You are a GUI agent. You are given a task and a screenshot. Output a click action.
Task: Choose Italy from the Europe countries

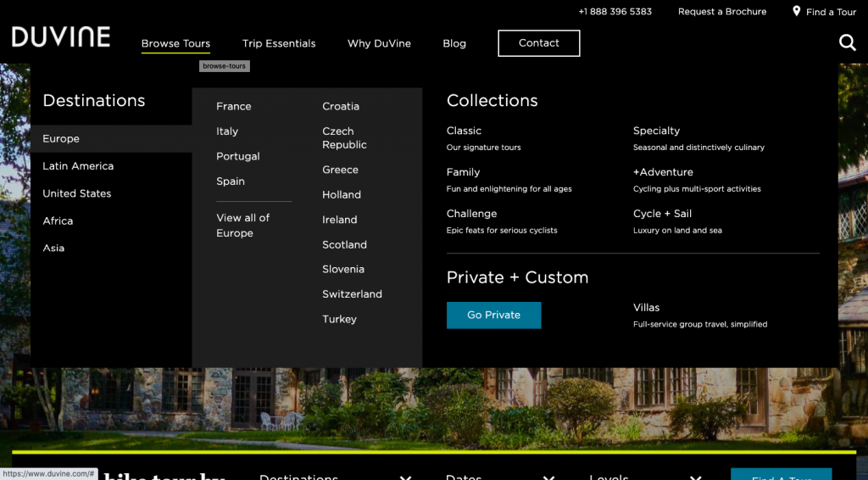click(x=227, y=131)
